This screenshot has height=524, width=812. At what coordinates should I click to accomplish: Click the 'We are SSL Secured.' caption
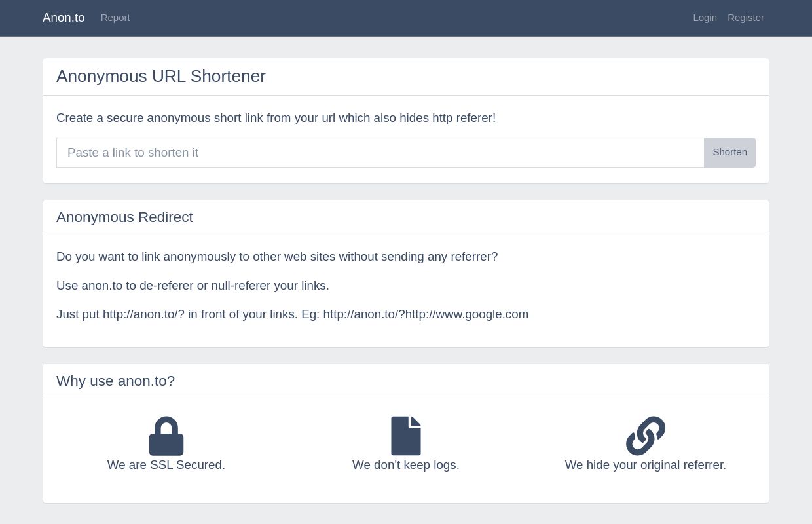(166, 465)
